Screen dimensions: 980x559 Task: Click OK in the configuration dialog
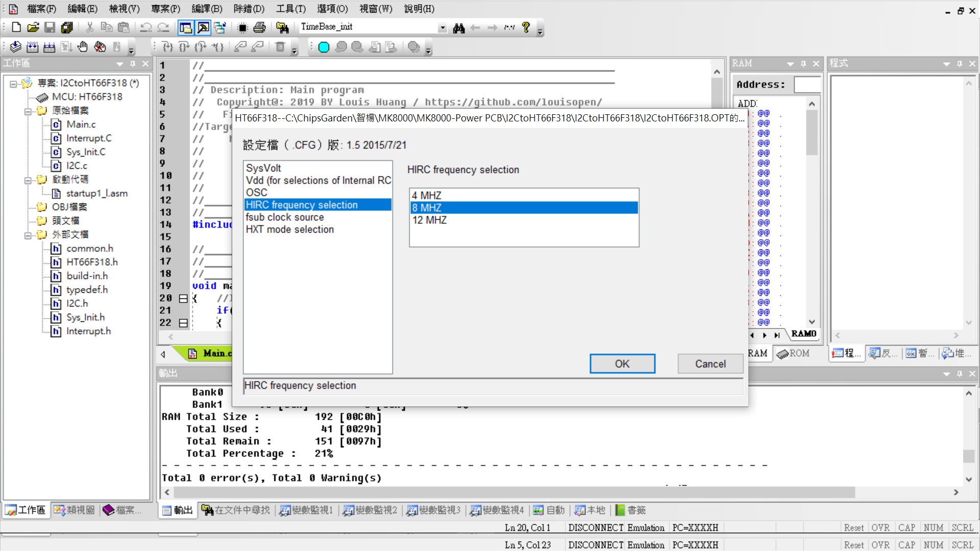pyautogui.click(x=622, y=364)
